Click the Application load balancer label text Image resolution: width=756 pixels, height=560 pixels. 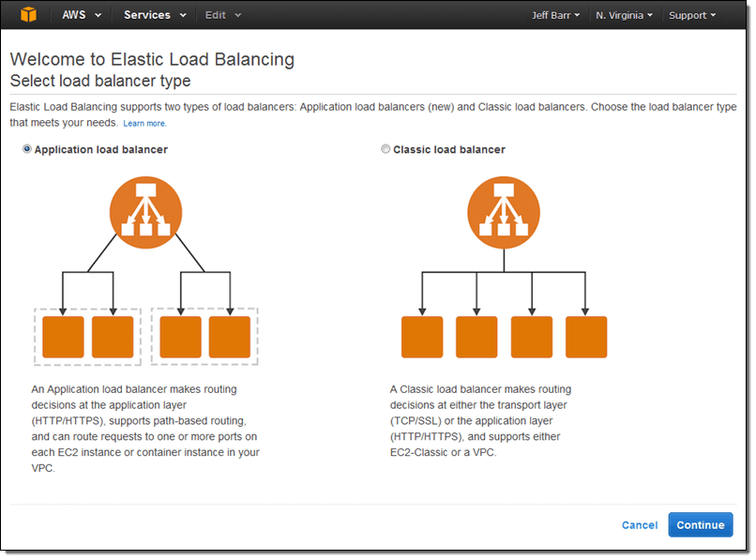101,149
